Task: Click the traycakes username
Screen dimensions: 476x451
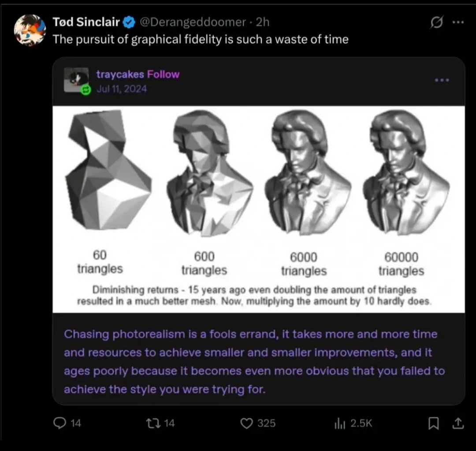Action: click(120, 75)
